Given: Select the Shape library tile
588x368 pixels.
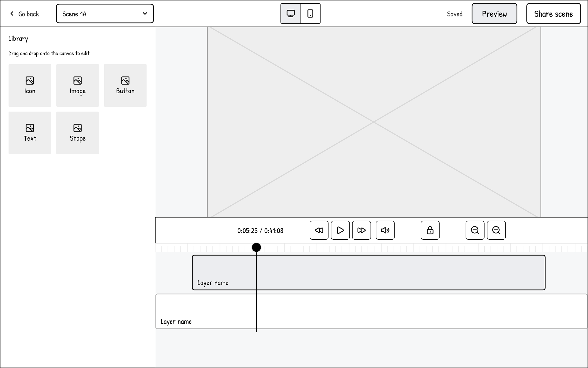Looking at the screenshot, I should (78, 133).
